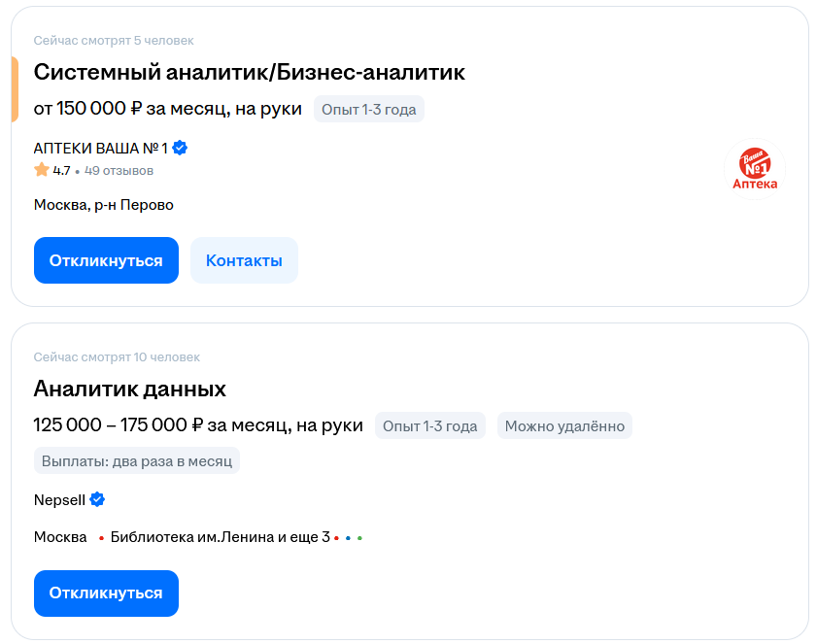The image size is (817, 644).
Task: Click the verified badge next to АПТЕКИ ВАША № 1
Action: point(182,148)
